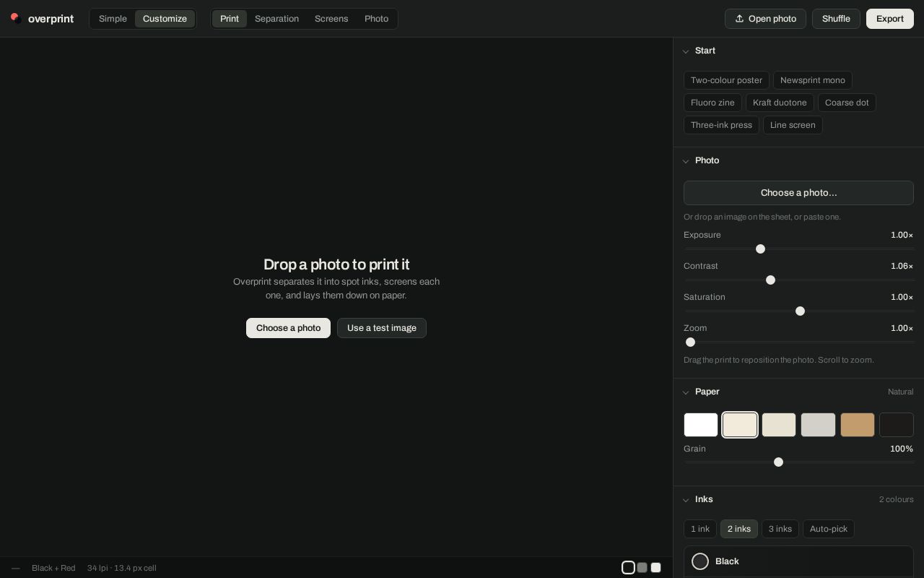Select the dark background swatch in status bar
Image resolution: width=924 pixels, height=578 pixels.
click(x=628, y=568)
